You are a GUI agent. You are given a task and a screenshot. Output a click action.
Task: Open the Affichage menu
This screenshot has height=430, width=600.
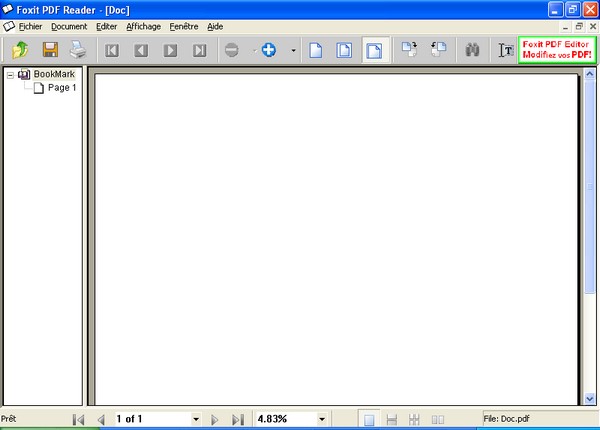[x=143, y=26]
